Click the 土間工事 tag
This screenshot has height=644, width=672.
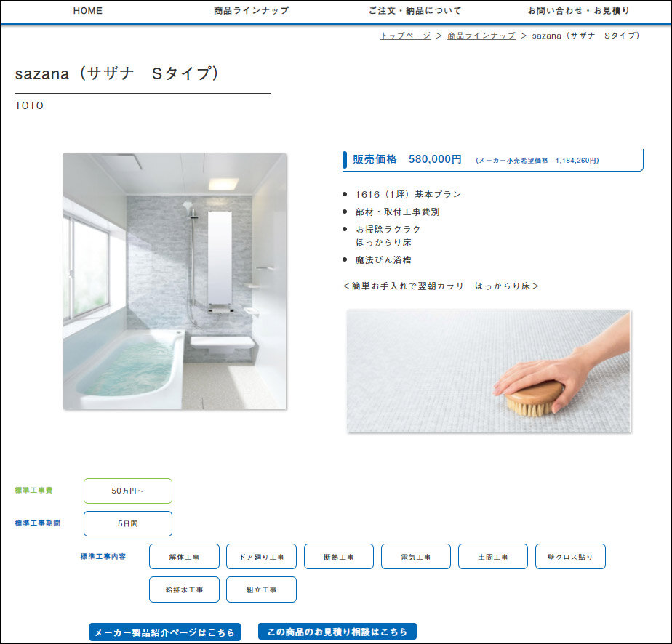493,557
